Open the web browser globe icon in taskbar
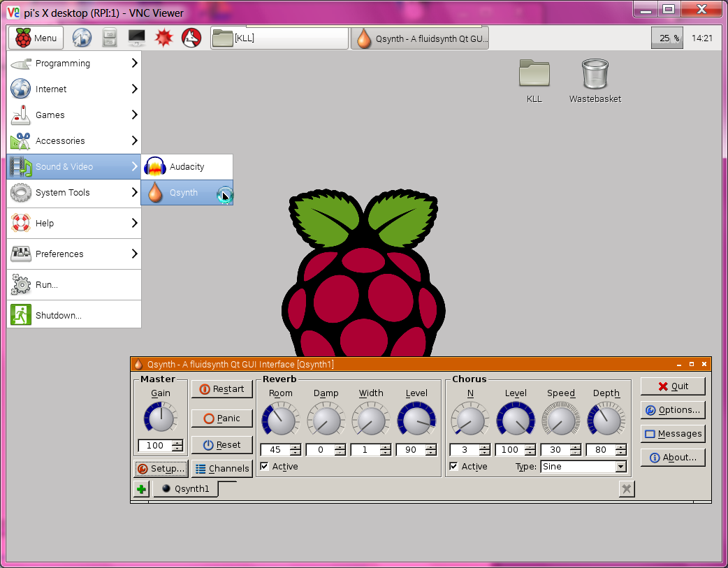 (x=82, y=38)
